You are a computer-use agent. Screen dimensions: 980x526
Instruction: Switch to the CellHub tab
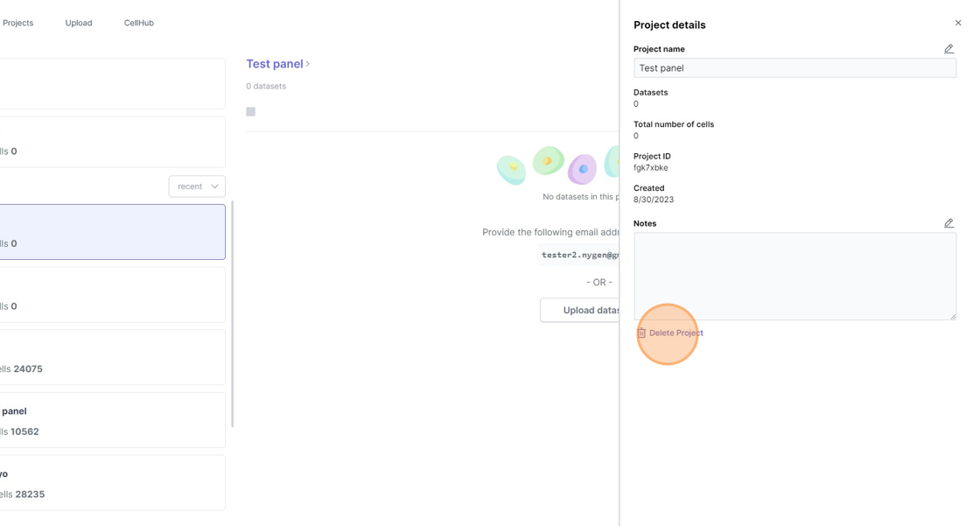pyautogui.click(x=139, y=23)
